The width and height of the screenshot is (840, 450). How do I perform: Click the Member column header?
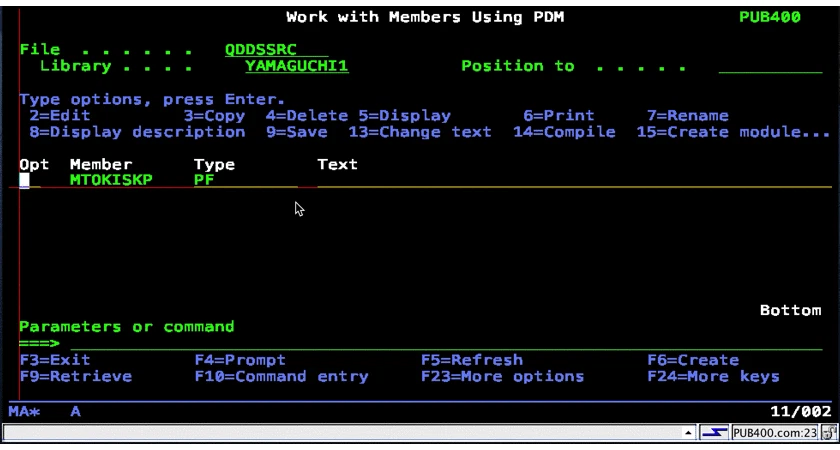click(x=101, y=164)
